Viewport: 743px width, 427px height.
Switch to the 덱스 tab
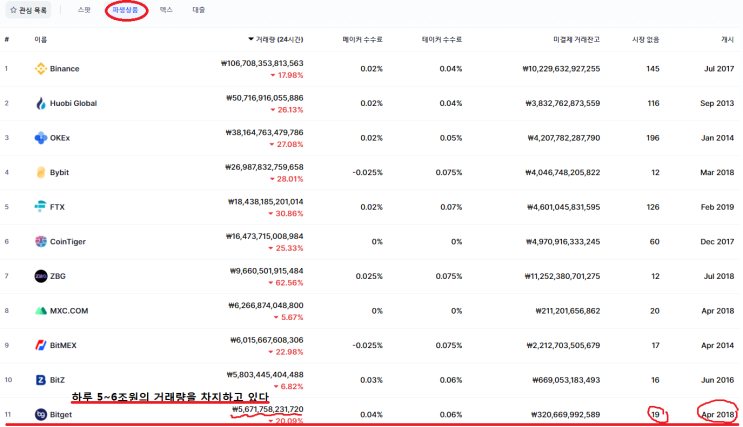coord(166,10)
